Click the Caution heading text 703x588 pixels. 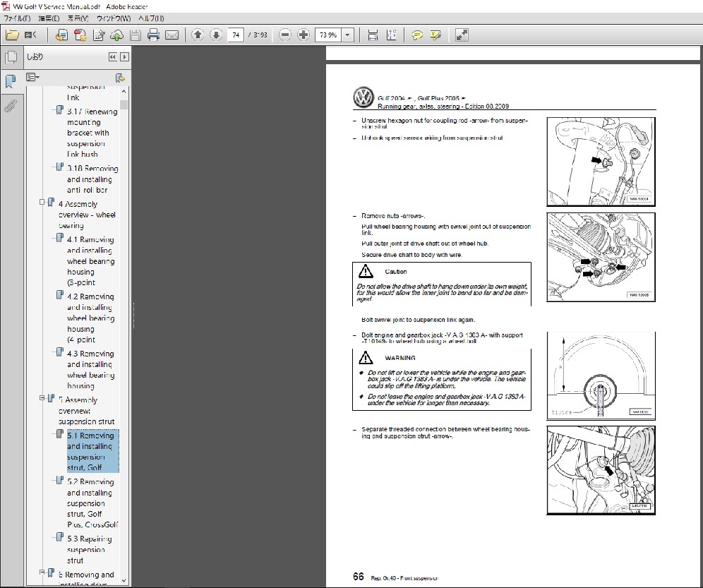[x=395, y=272]
